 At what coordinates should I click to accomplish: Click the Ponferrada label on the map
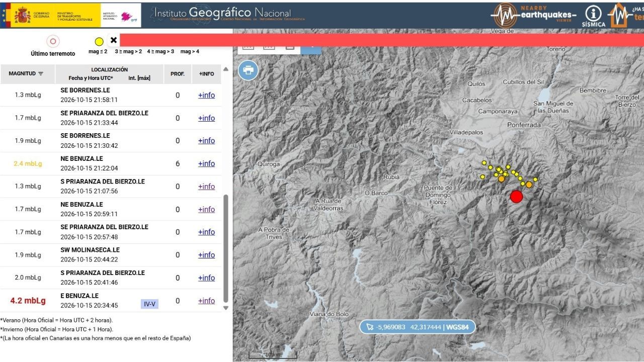(x=524, y=125)
